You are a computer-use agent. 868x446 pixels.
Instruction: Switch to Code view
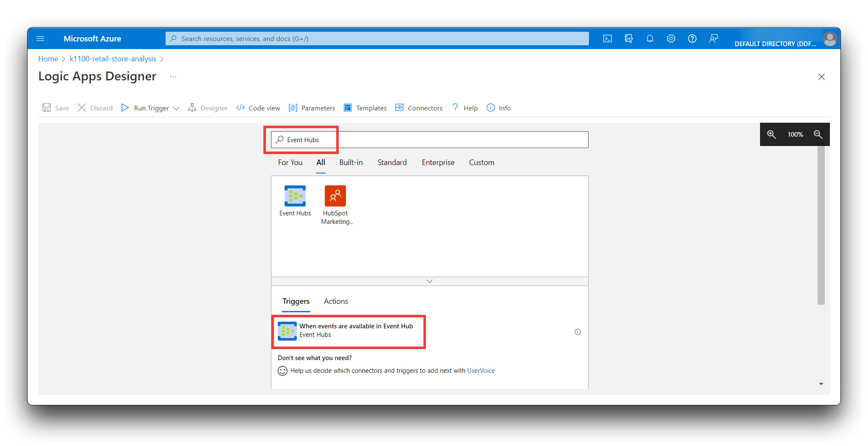point(258,108)
